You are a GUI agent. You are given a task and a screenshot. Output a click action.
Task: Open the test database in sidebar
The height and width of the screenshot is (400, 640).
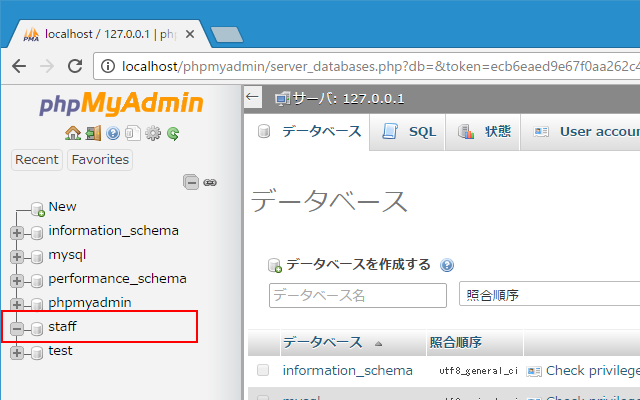tap(60, 351)
